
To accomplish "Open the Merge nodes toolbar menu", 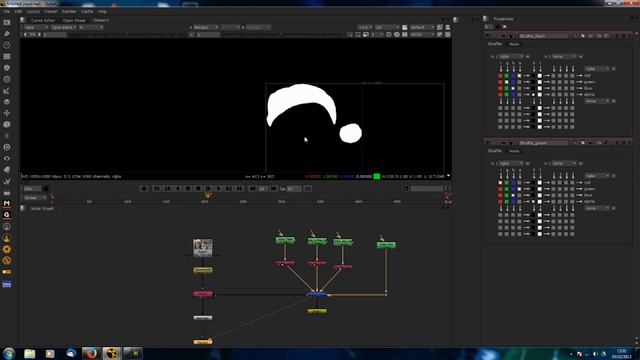I will (x=7, y=102).
